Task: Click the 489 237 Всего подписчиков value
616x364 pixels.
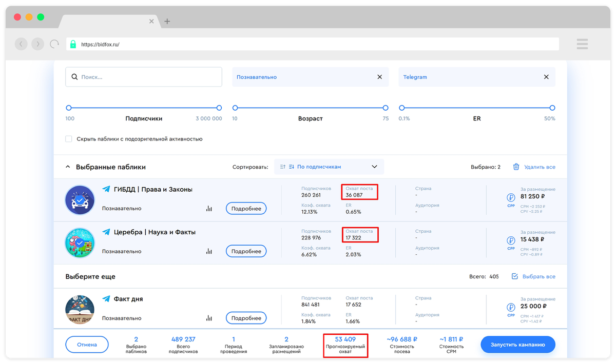Action: pos(183,339)
